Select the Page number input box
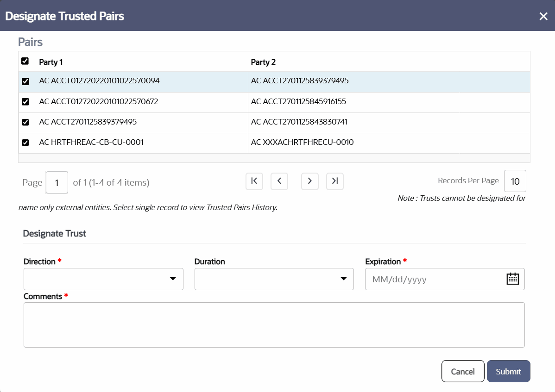Viewport: 555px width, 392px height. click(57, 182)
